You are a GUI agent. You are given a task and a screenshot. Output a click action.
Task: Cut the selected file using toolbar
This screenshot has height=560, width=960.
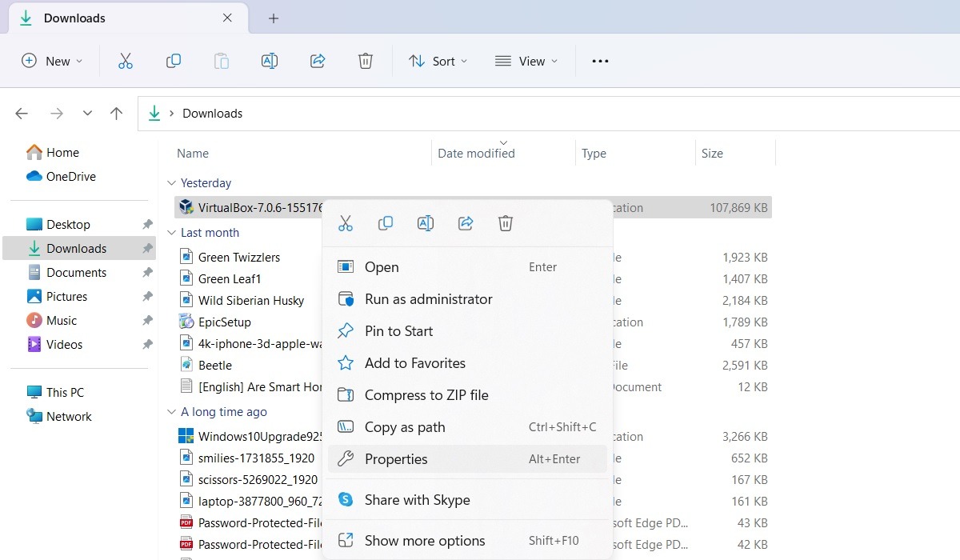click(x=126, y=60)
